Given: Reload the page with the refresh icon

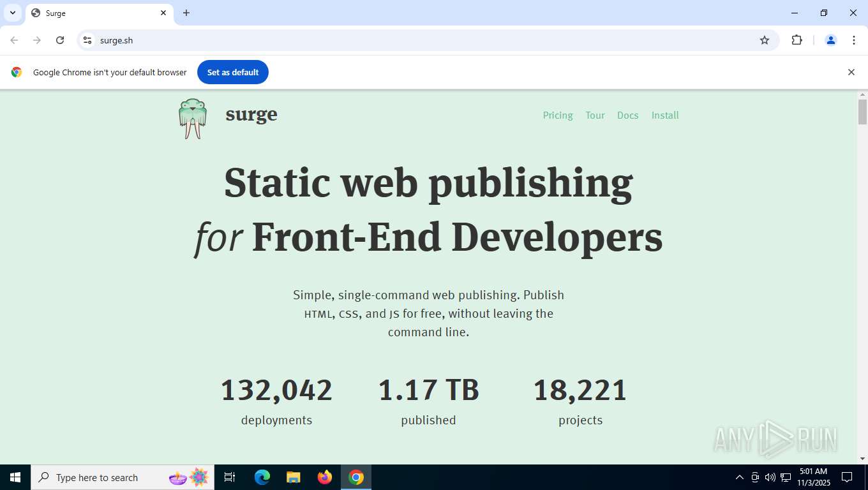Looking at the screenshot, I should (60, 40).
